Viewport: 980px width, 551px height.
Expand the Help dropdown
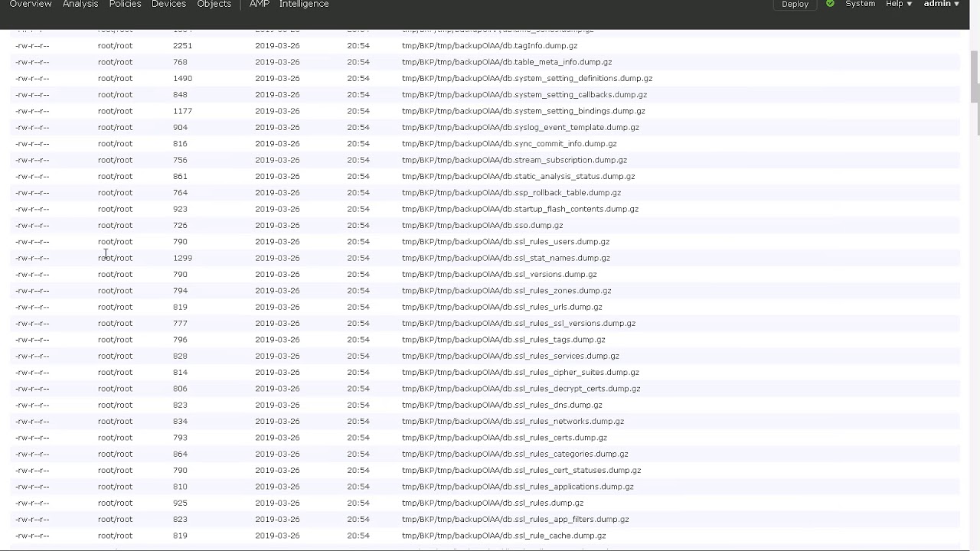pos(899,4)
